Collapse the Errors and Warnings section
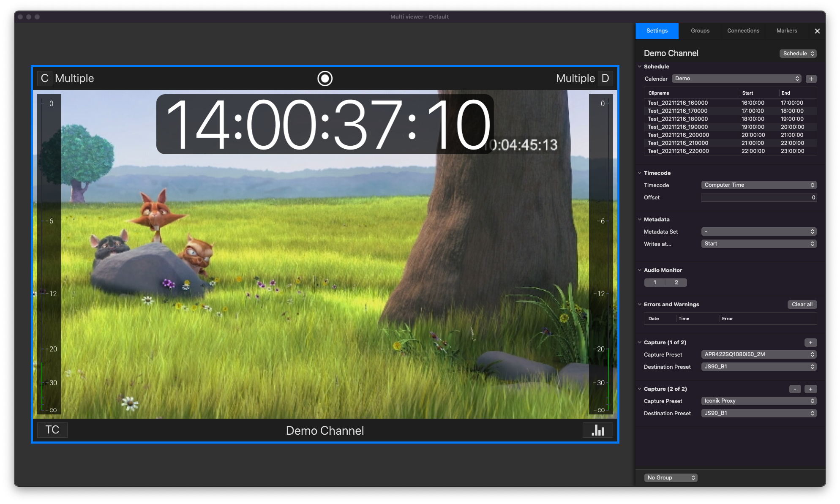840x504 pixels. click(x=640, y=305)
